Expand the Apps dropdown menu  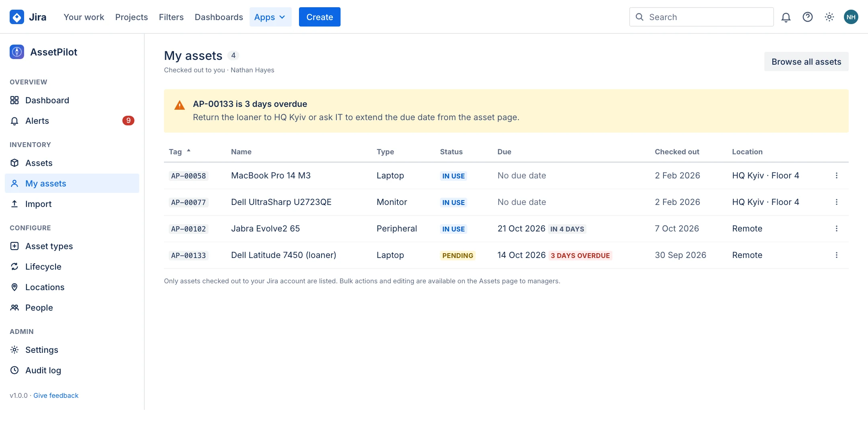point(270,17)
